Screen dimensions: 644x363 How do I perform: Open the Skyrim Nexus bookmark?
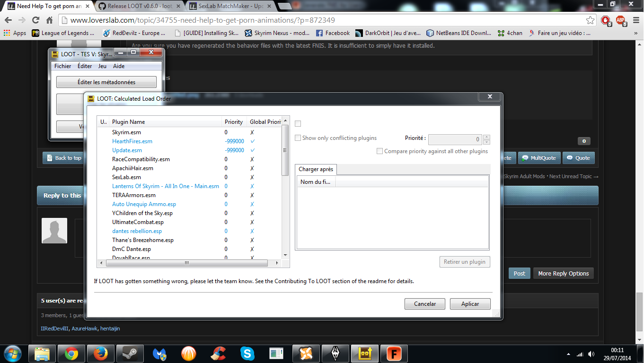pyautogui.click(x=277, y=33)
